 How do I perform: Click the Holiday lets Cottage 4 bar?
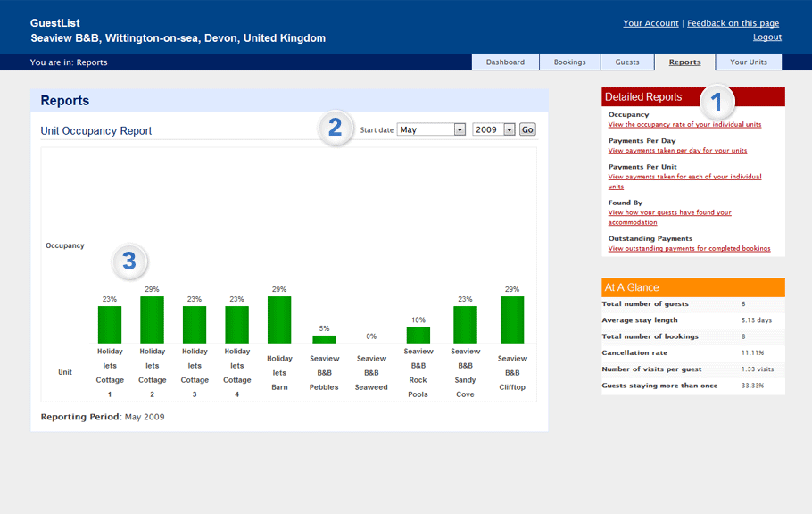[x=237, y=325]
